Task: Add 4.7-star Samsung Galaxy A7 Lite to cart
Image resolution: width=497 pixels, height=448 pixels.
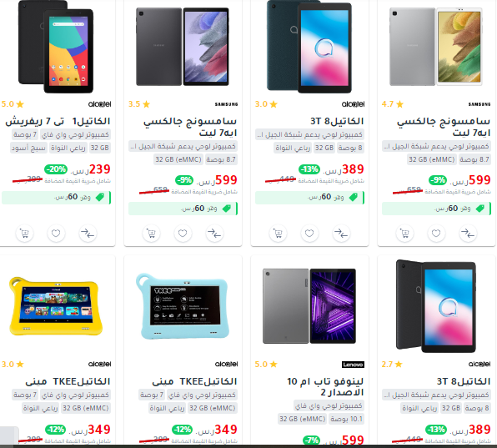Action: pyautogui.click(x=404, y=234)
